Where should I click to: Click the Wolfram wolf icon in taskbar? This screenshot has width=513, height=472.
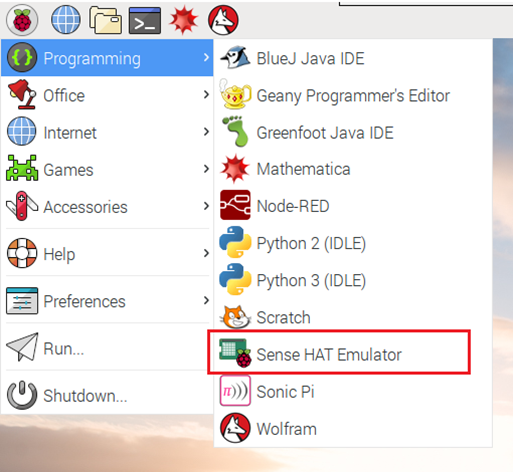[223, 20]
